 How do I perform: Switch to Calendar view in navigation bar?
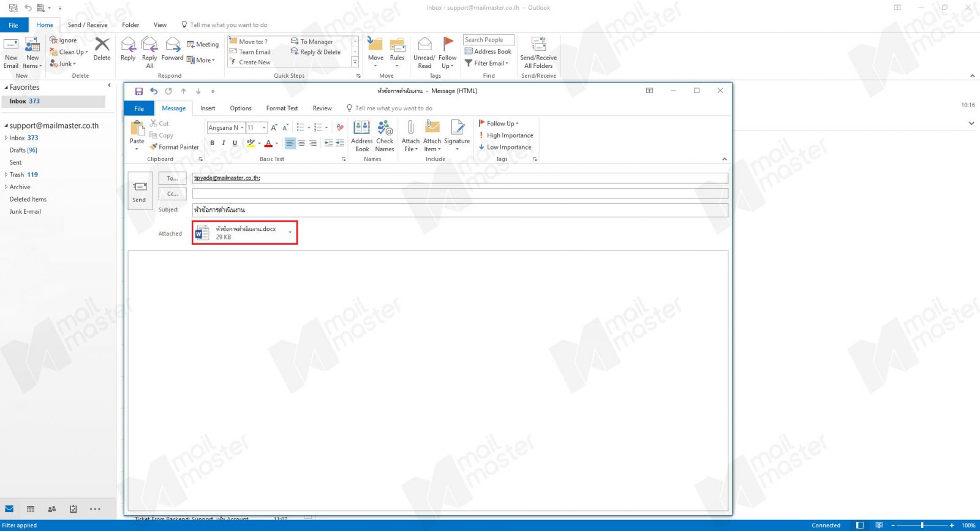pyautogui.click(x=31, y=509)
